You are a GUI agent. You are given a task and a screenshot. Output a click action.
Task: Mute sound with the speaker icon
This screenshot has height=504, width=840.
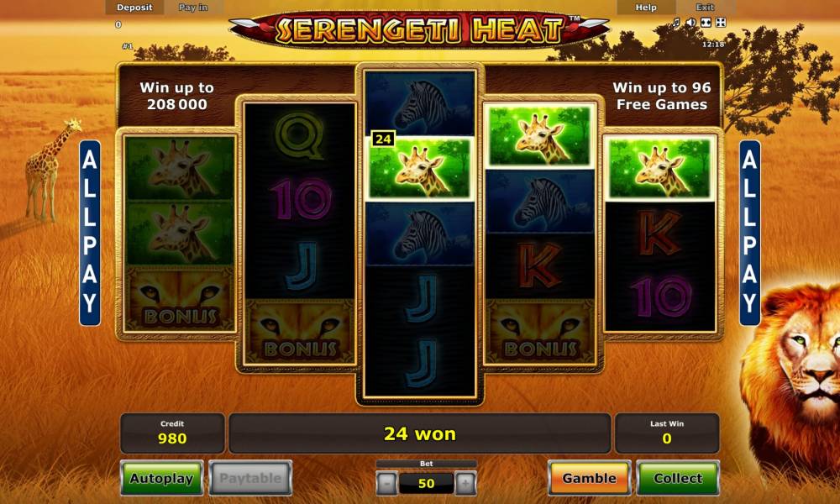pos(691,22)
